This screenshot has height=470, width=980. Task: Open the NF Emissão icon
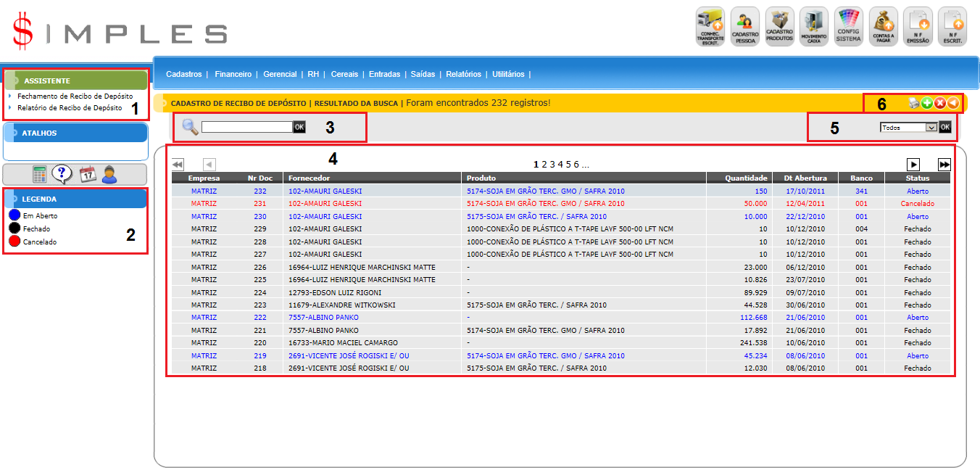918,28
